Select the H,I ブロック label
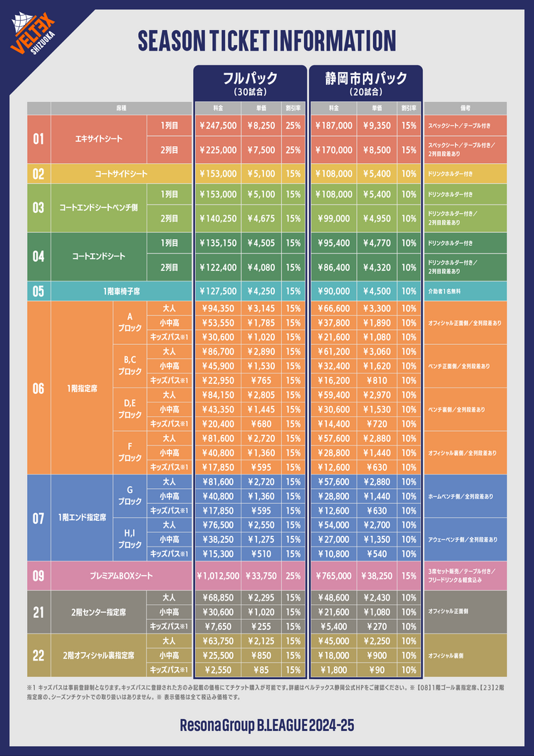Viewport: 534px width, 756px height. 130,539
